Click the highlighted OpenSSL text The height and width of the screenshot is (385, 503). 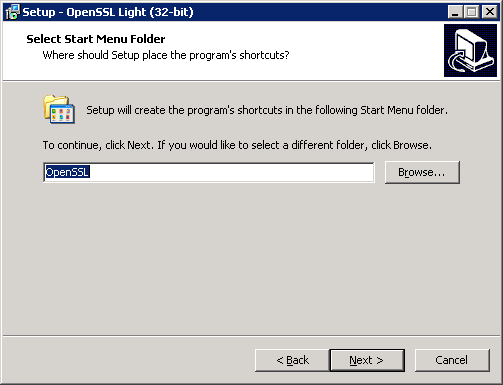click(x=67, y=172)
